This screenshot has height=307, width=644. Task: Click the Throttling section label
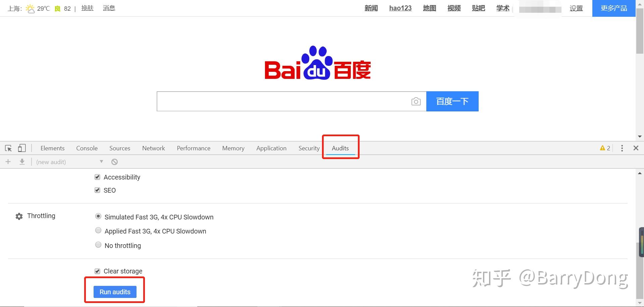41,216
